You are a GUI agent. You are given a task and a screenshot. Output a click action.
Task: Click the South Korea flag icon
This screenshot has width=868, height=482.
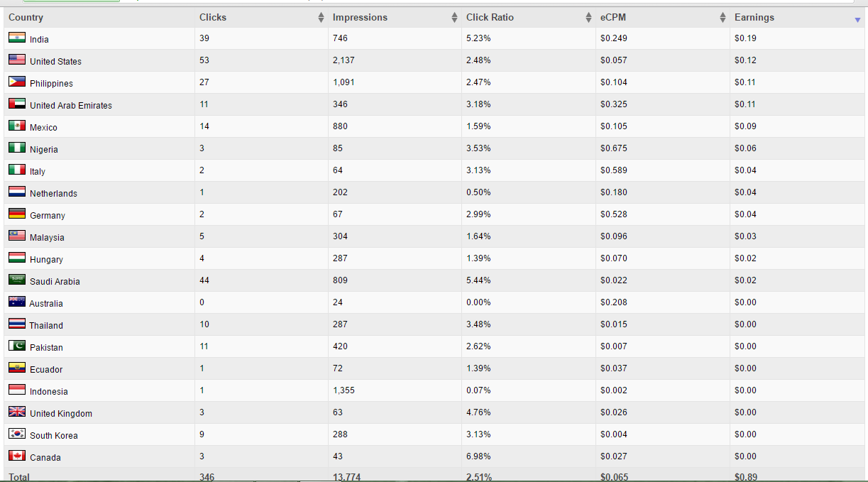17,434
